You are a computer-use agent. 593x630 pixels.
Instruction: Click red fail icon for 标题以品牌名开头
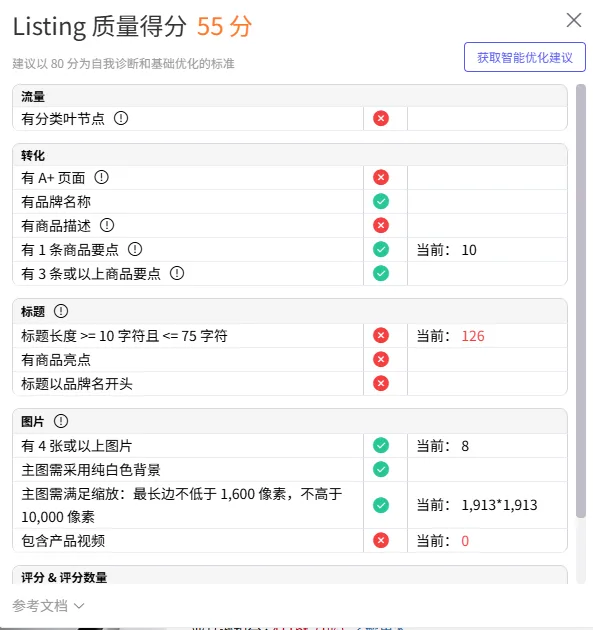pos(381,383)
